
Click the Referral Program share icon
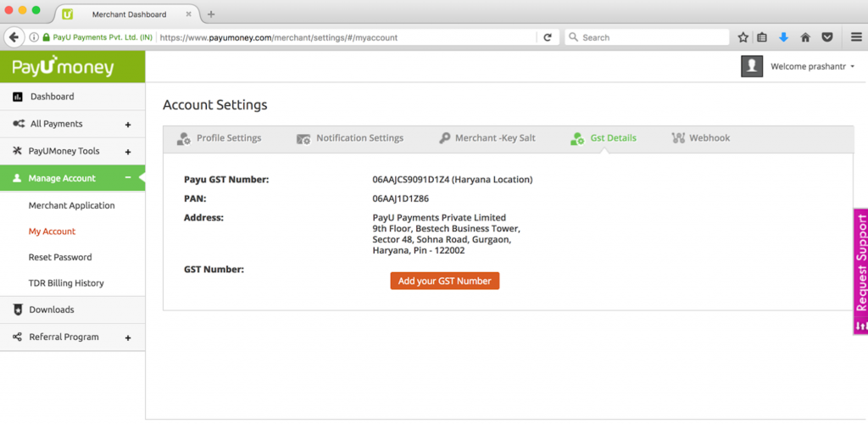click(x=18, y=338)
